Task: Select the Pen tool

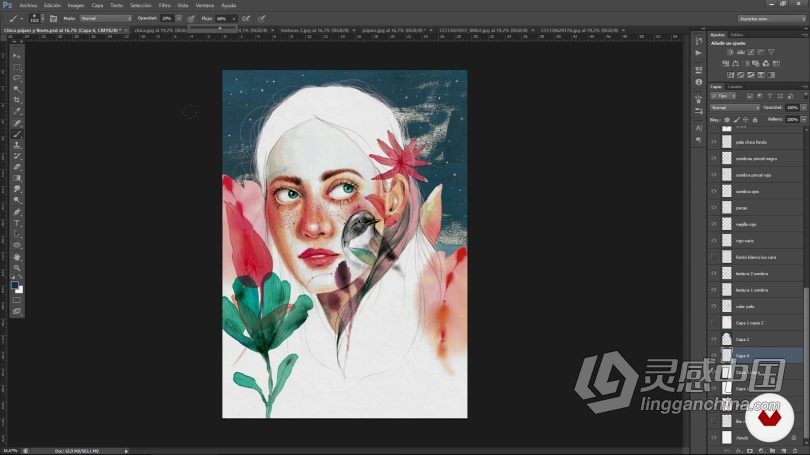Action: [x=17, y=212]
